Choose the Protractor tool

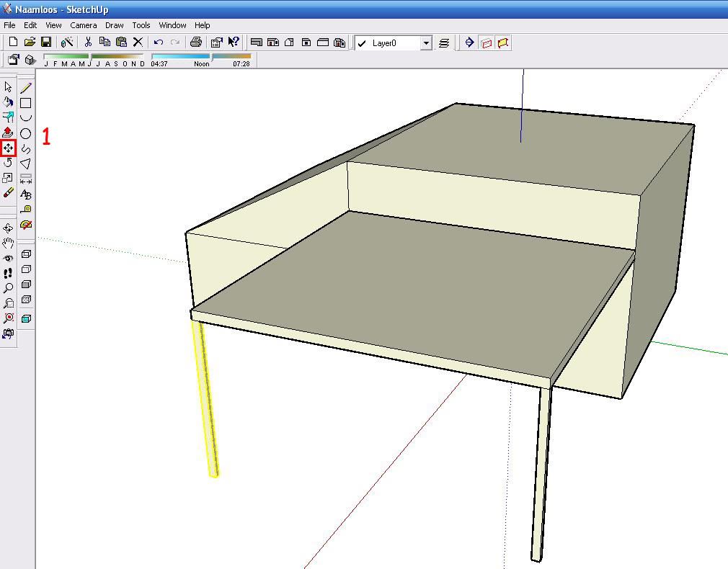pos(26,225)
